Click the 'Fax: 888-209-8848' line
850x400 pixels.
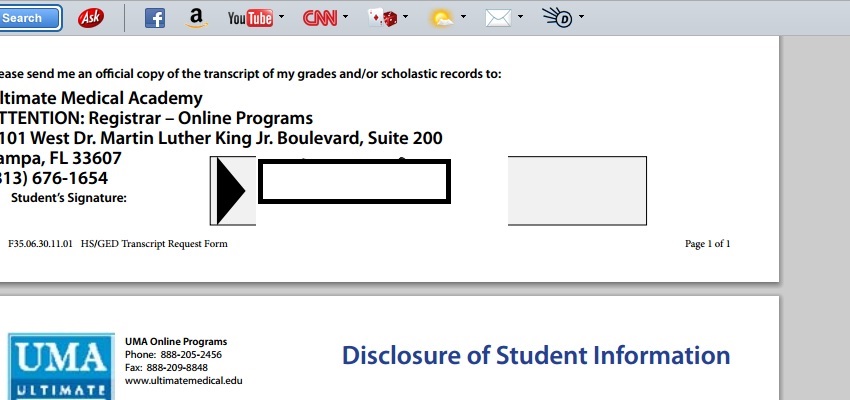pyautogui.click(x=166, y=367)
